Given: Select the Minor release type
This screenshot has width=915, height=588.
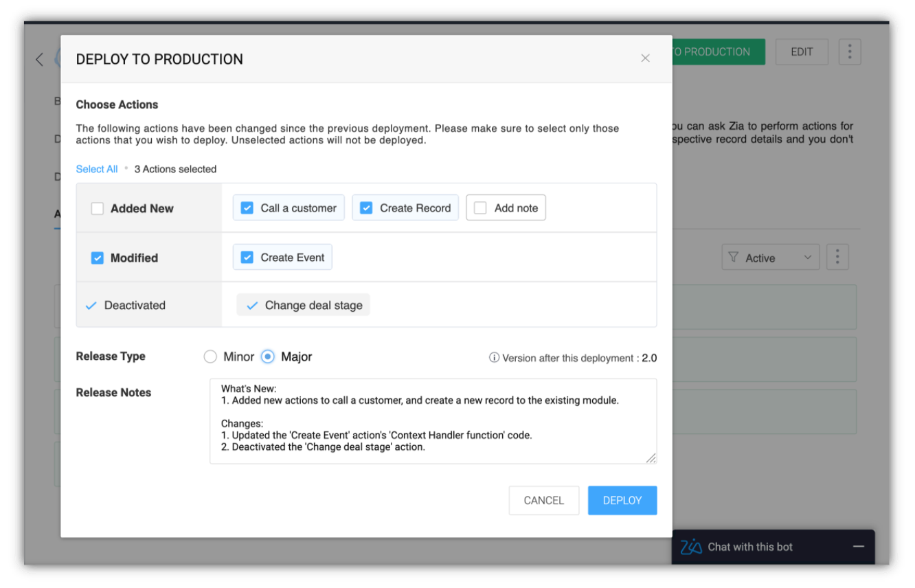Looking at the screenshot, I should pos(210,357).
